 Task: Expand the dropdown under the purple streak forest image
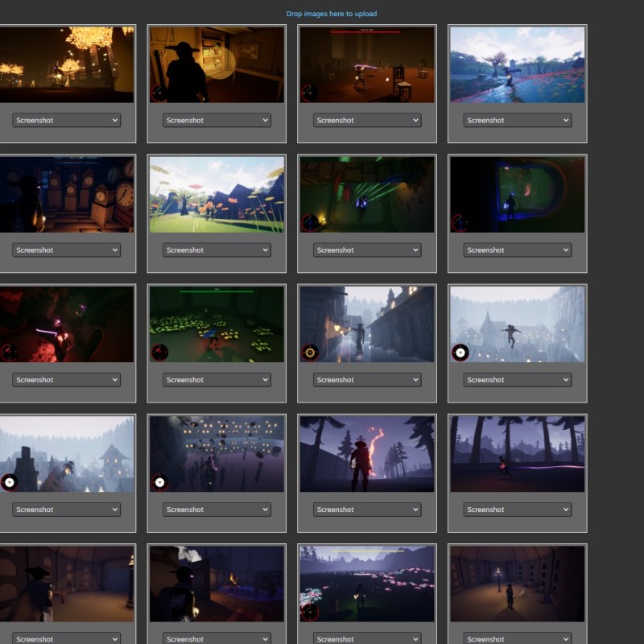coord(517,510)
